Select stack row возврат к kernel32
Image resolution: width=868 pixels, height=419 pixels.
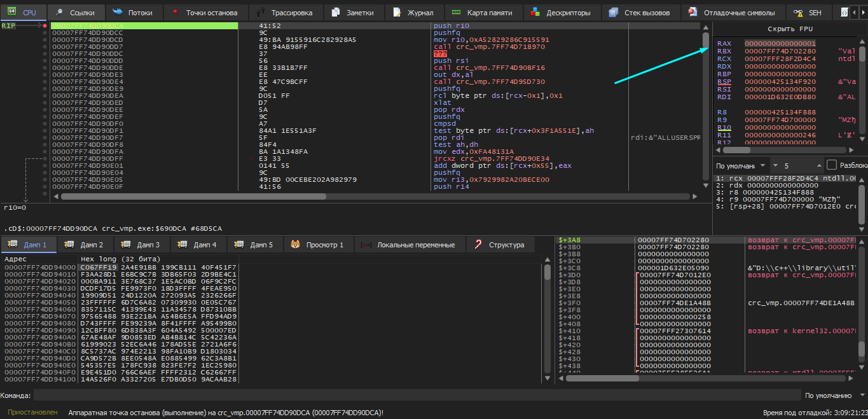803,331
